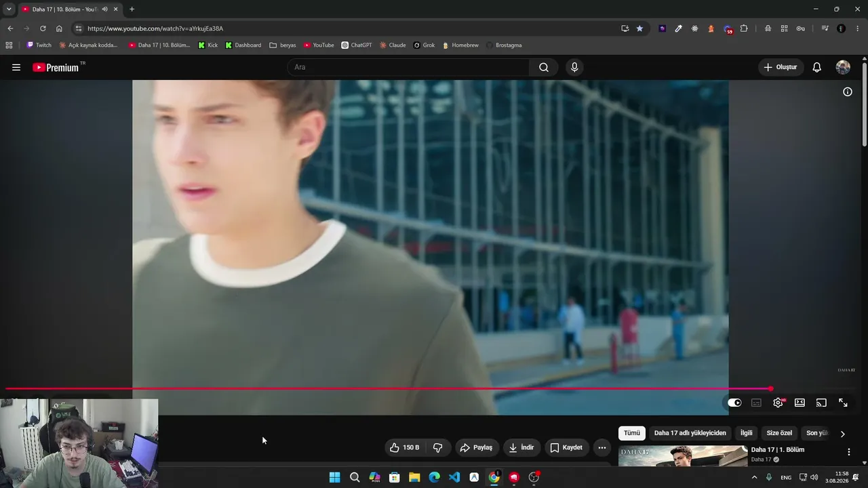
Task: Open the media controls icon in Chrome toolbar
Action: 825,28
